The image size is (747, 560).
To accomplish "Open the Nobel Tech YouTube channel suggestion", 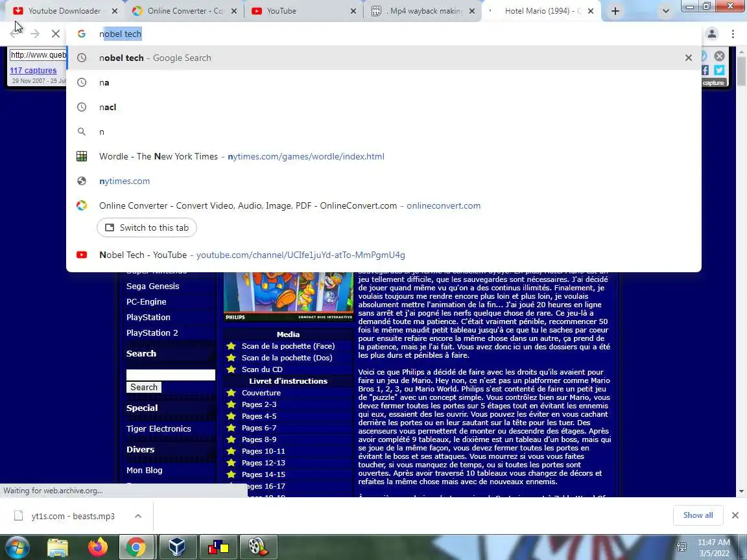I will [383, 255].
